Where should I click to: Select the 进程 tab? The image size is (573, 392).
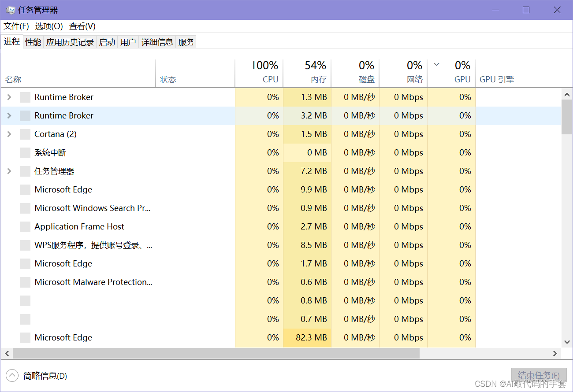[12, 41]
